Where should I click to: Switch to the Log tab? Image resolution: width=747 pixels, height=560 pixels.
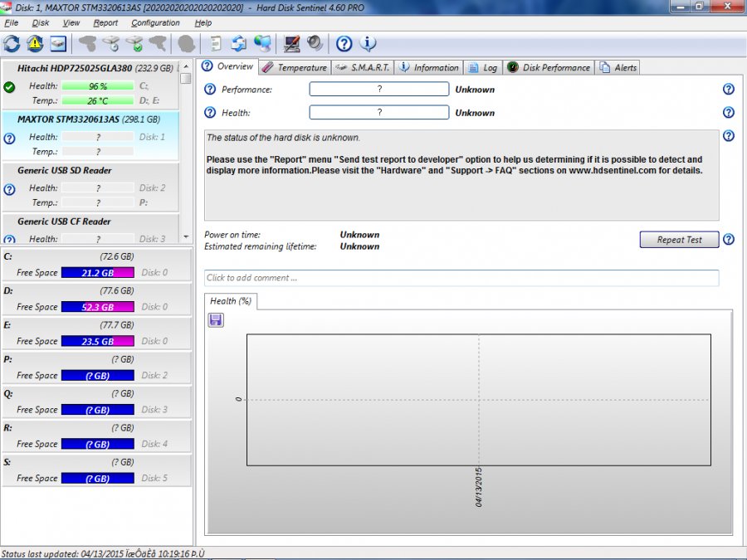tap(483, 68)
